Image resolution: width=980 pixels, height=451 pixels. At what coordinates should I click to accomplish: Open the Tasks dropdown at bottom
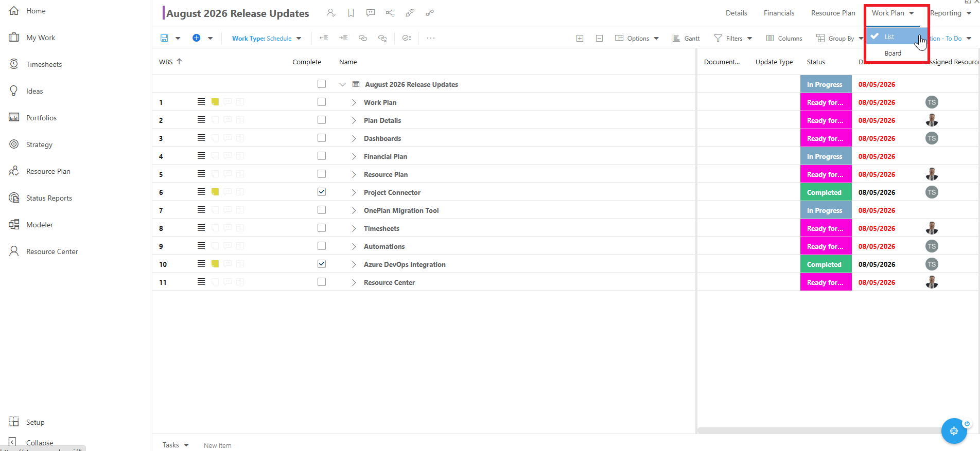176,445
